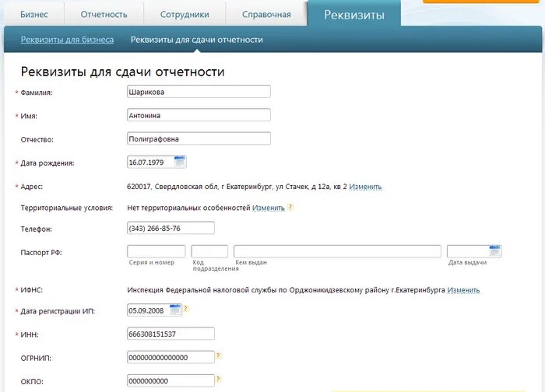Click passport Серия и номер field
The height and width of the screenshot is (392, 545).
(x=156, y=251)
